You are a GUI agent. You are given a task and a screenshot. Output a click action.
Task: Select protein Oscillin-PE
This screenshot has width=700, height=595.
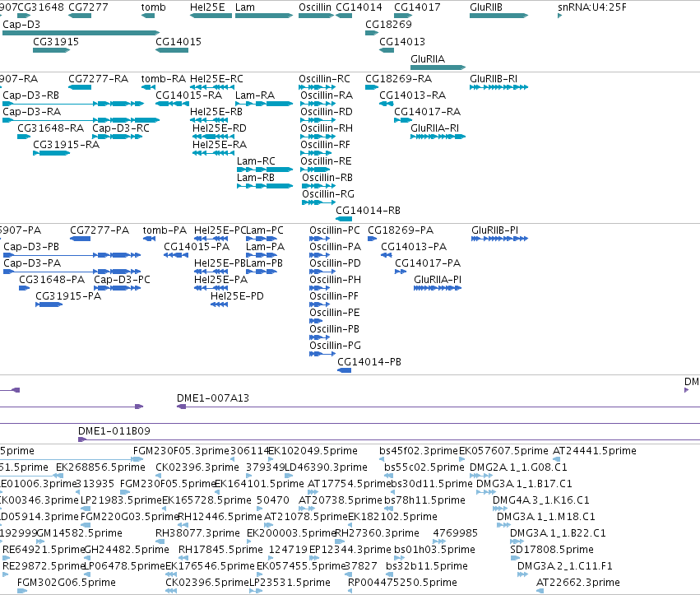click(335, 313)
